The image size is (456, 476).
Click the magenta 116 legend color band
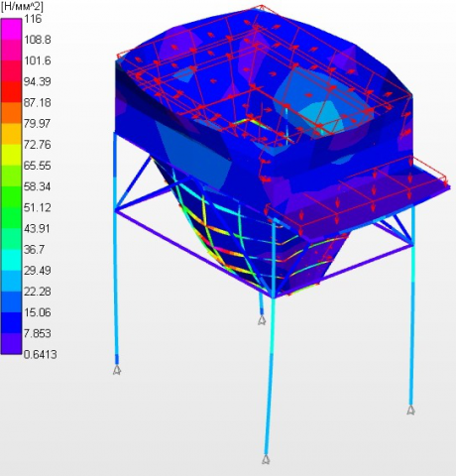pyautogui.click(x=11, y=29)
